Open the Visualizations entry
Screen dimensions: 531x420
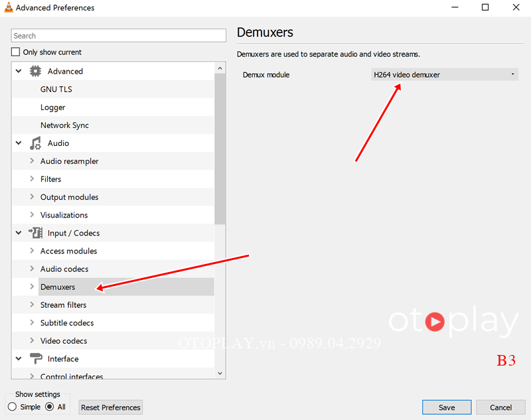64,215
